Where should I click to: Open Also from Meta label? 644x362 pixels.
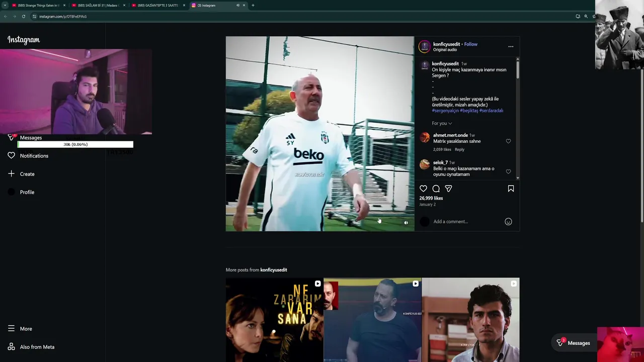37,347
